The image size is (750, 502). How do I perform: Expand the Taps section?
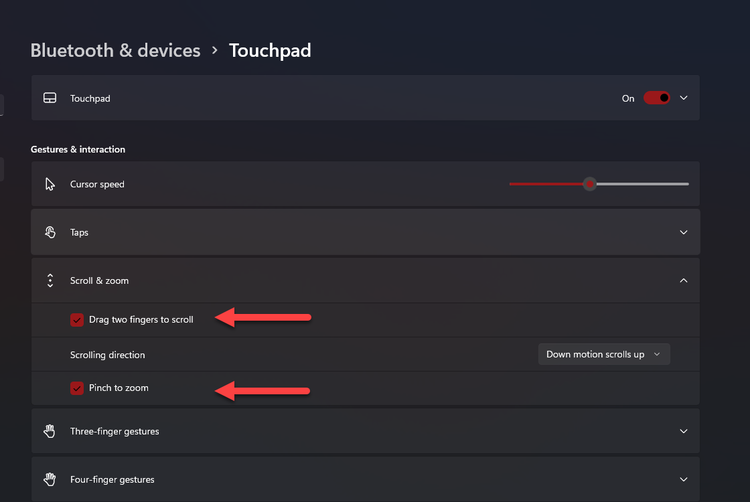[x=684, y=232]
